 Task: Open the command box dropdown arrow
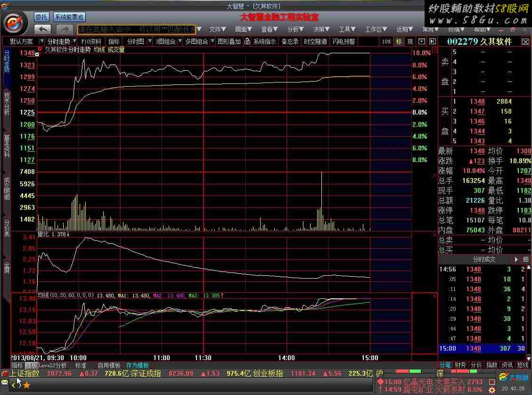[199, 30]
